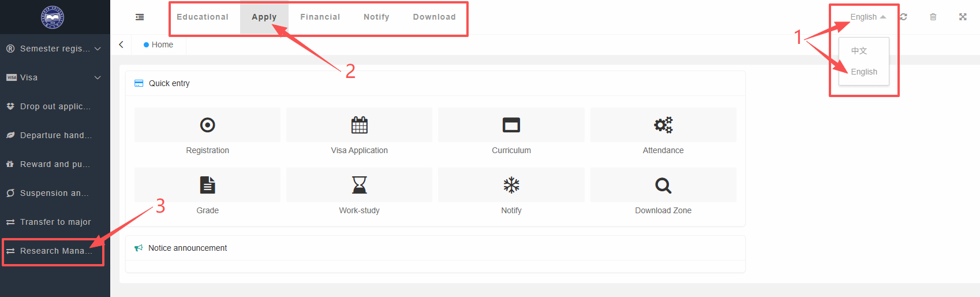
Task: Toggle fullscreen with the expand icon
Action: [963, 17]
